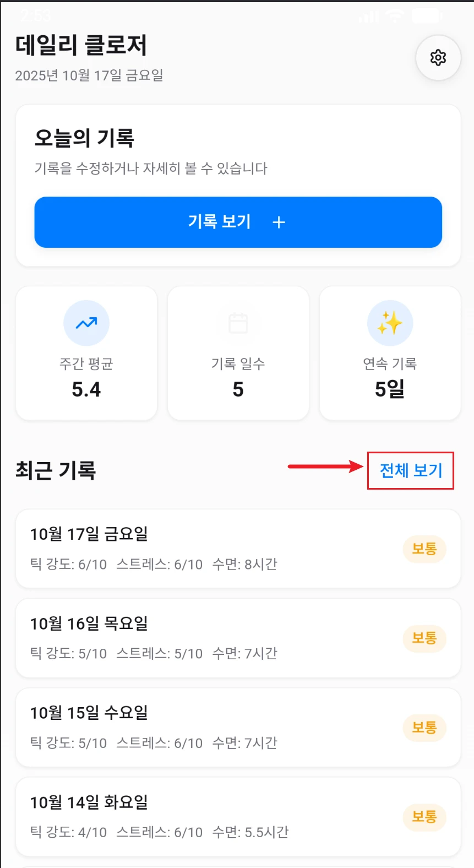Viewport: 474px width, 868px height.
Task: Open the 전체 보기 link
Action: (411, 470)
